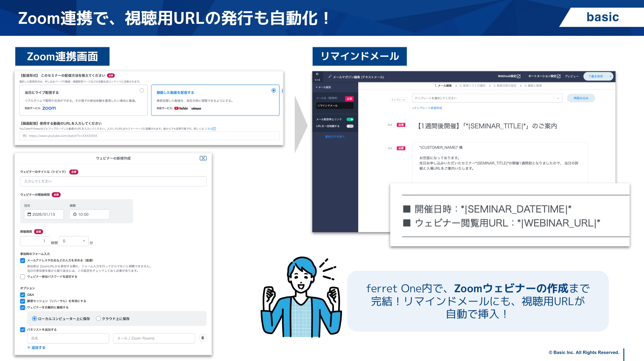The height and width of the screenshot is (361, 644).
Task: Click the pencil icon beside メールマガジン編集
Action: click(x=330, y=77)
